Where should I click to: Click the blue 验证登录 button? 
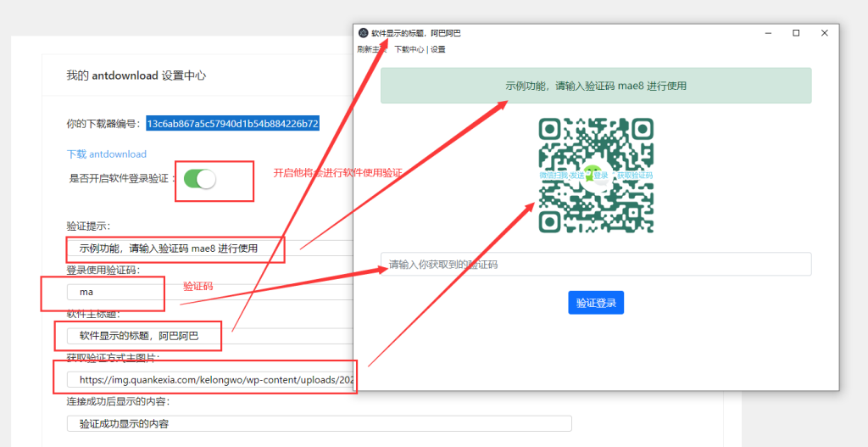[596, 303]
